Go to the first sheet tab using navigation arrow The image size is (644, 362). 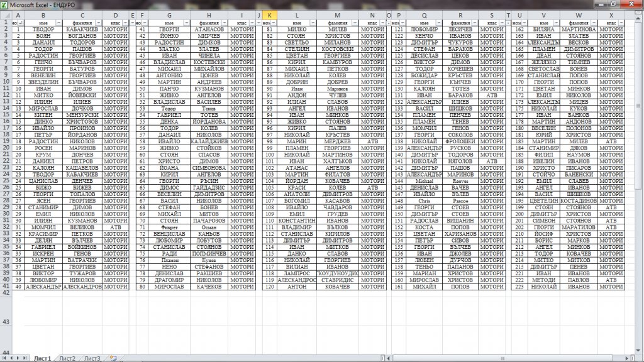coord(4,358)
